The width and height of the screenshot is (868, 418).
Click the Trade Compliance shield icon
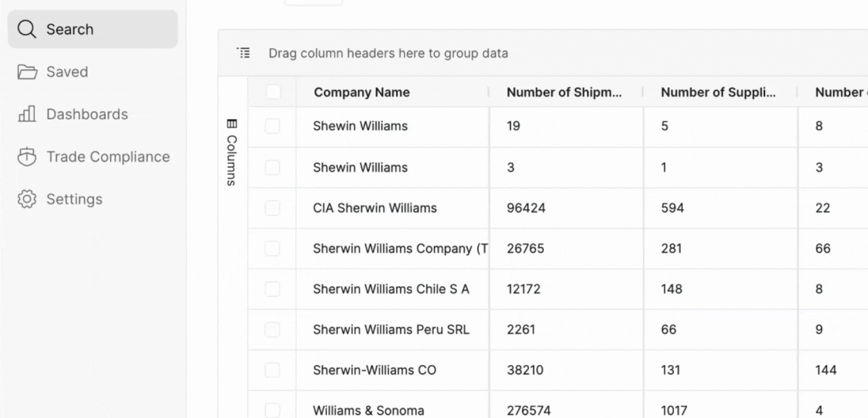[26, 157]
